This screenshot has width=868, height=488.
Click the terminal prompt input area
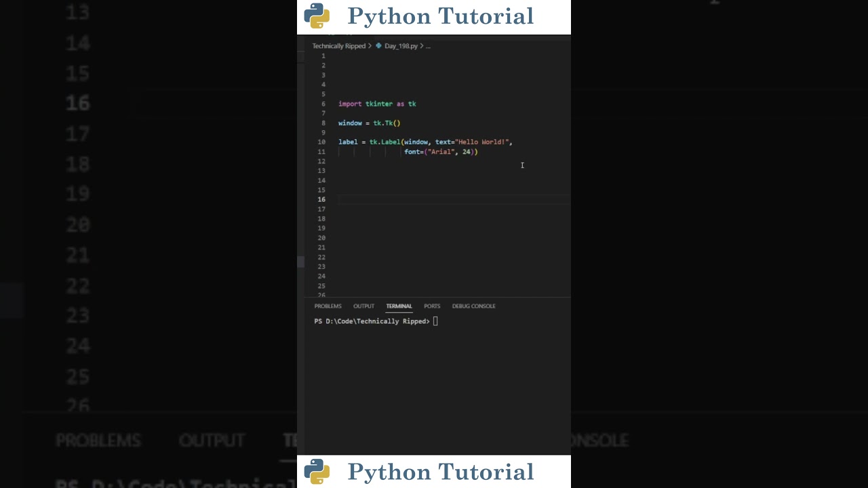435,321
